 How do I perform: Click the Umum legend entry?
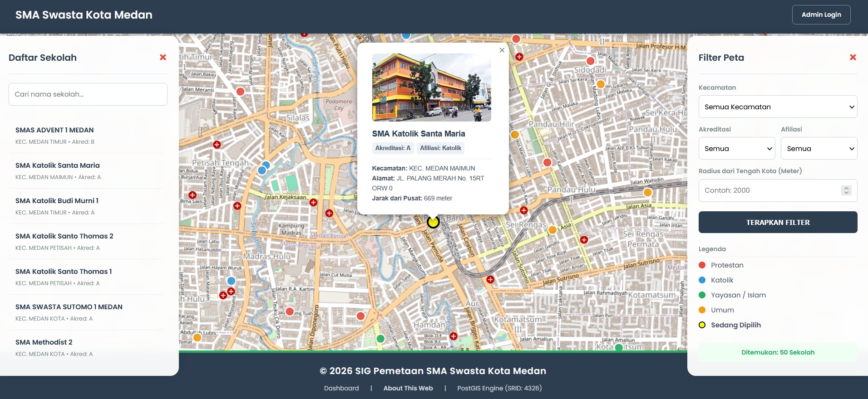(x=716, y=310)
